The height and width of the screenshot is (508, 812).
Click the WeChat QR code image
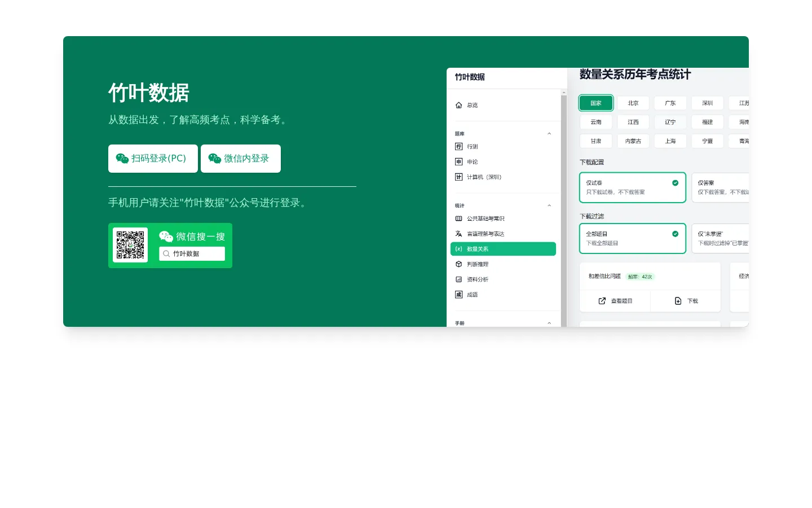coord(130,245)
